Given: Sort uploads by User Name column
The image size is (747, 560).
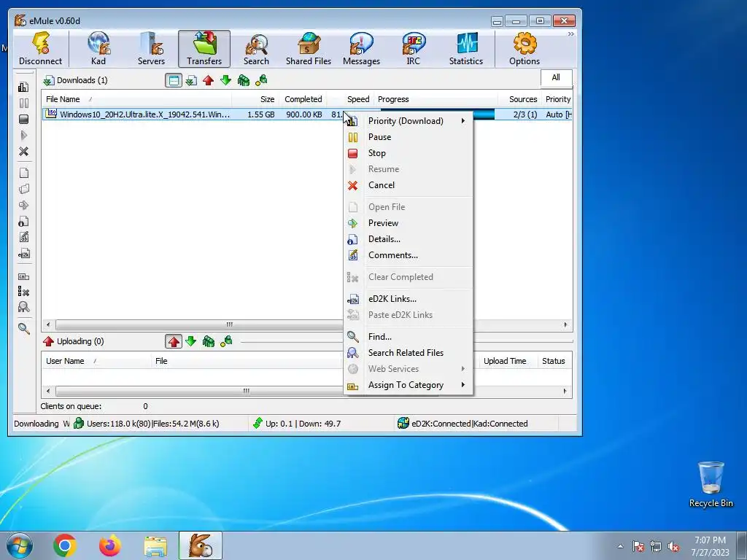Looking at the screenshot, I should [96, 361].
